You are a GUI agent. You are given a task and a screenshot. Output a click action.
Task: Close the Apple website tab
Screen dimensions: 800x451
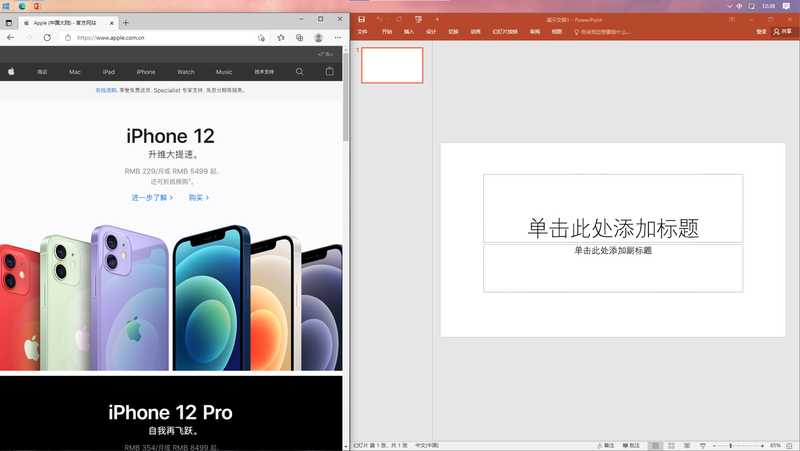112,23
